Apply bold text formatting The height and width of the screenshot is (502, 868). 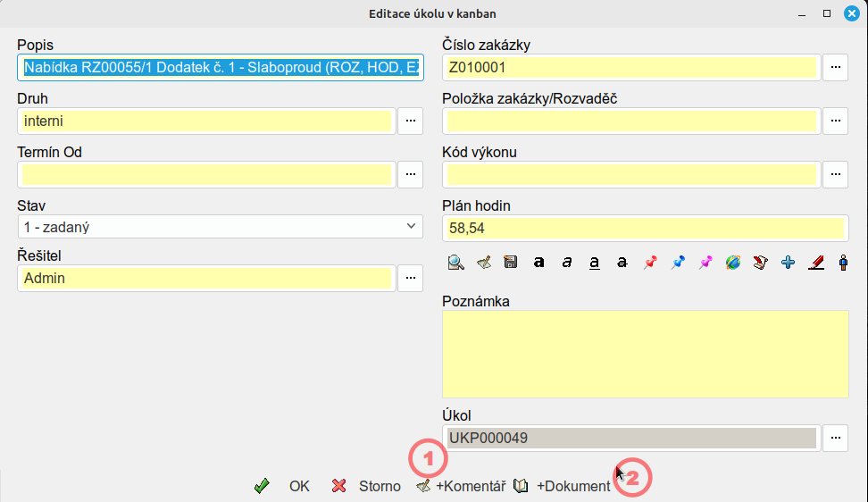point(538,263)
